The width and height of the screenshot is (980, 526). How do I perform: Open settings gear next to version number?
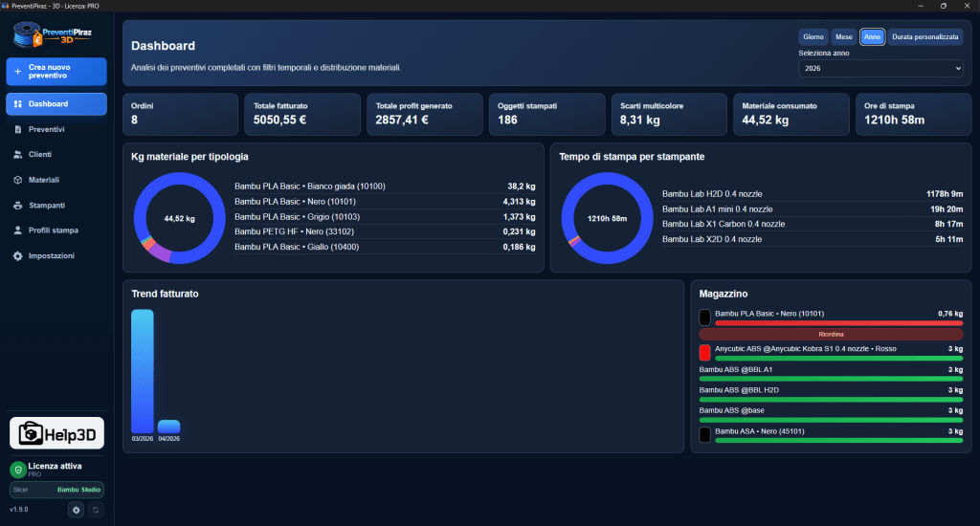pyautogui.click(x=77, y=510)
